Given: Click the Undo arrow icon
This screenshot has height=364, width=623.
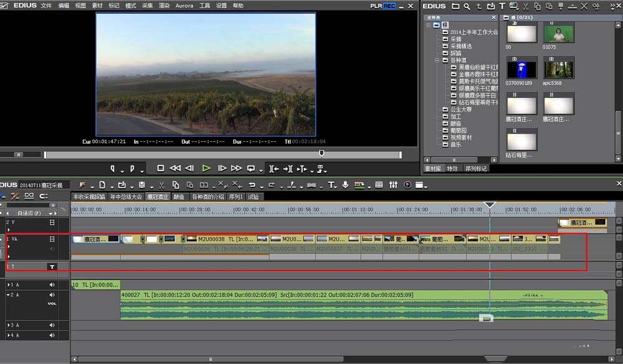Looking at the screenshot, I should (x=252, y=185).
